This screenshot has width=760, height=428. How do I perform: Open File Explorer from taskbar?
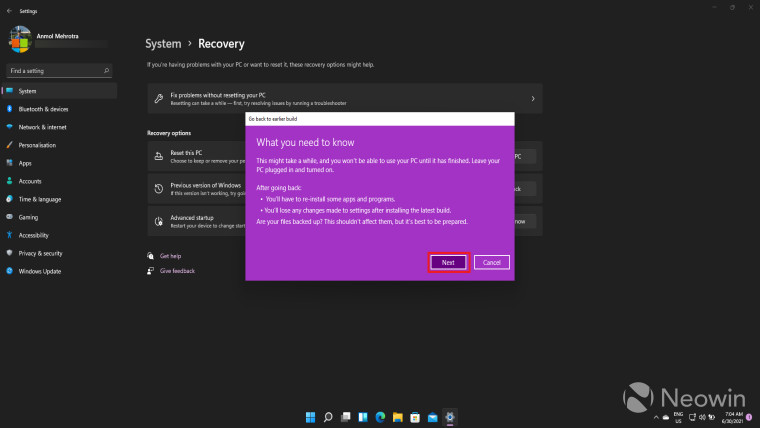click(398, 417)
